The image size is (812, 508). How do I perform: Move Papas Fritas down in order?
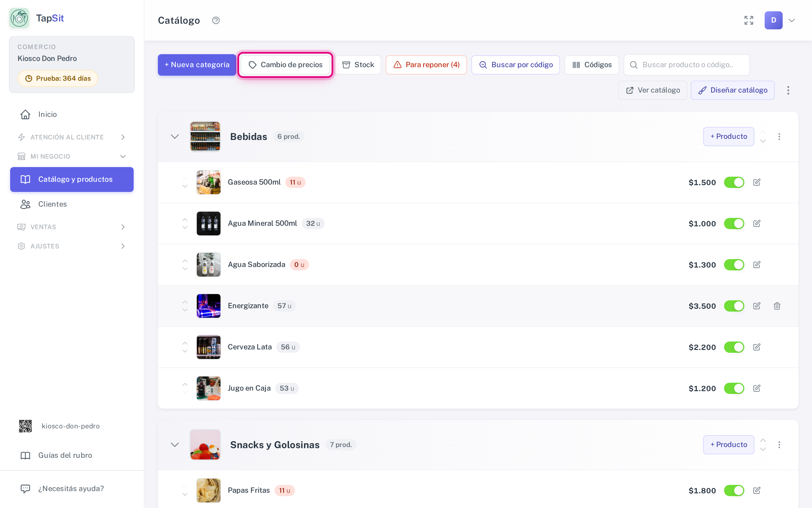click(185, 494)
